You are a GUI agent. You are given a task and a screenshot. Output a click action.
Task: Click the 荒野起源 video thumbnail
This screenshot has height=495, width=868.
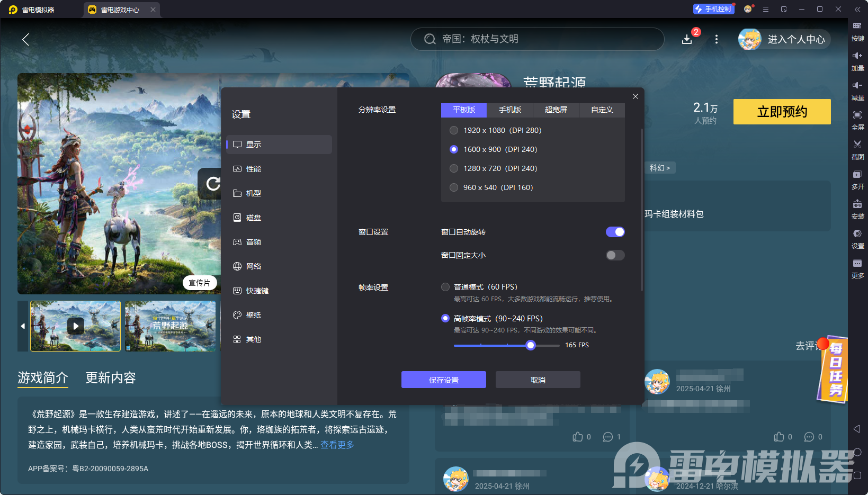pyautogui.click(x=75, y=326)
